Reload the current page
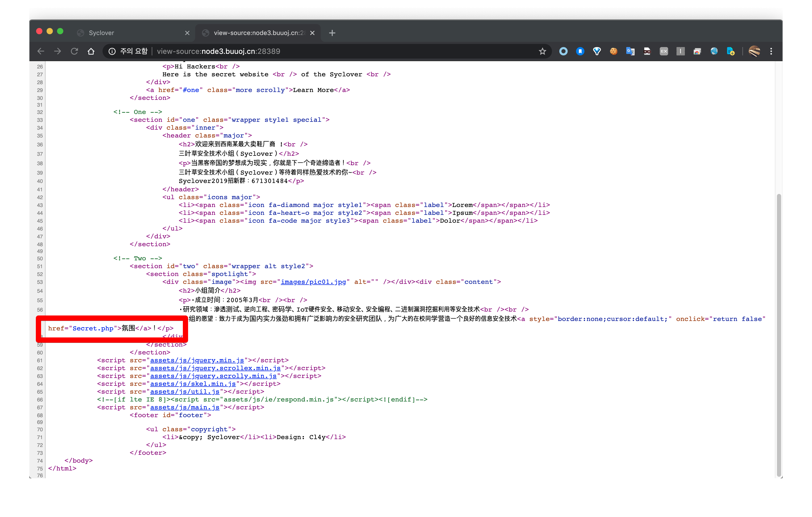The height and width of the screenshot is (517, 812). (x=74, y=51)
